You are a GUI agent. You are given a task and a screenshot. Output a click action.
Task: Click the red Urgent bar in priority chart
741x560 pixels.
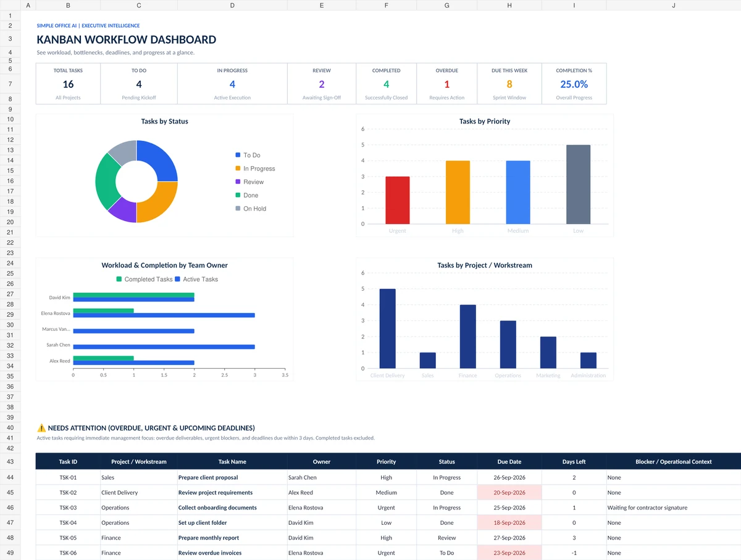pyautogui.click(x=398, y=200)
